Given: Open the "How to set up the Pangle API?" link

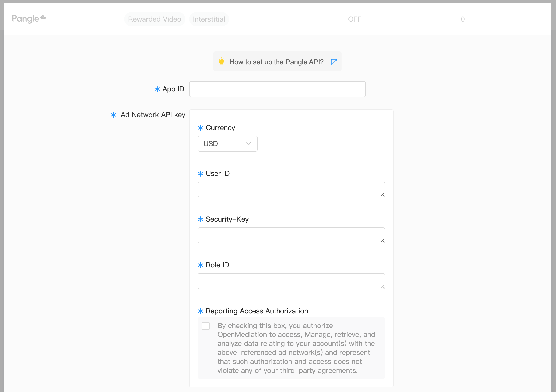Looking at the screenshot, I should [276, 62].
